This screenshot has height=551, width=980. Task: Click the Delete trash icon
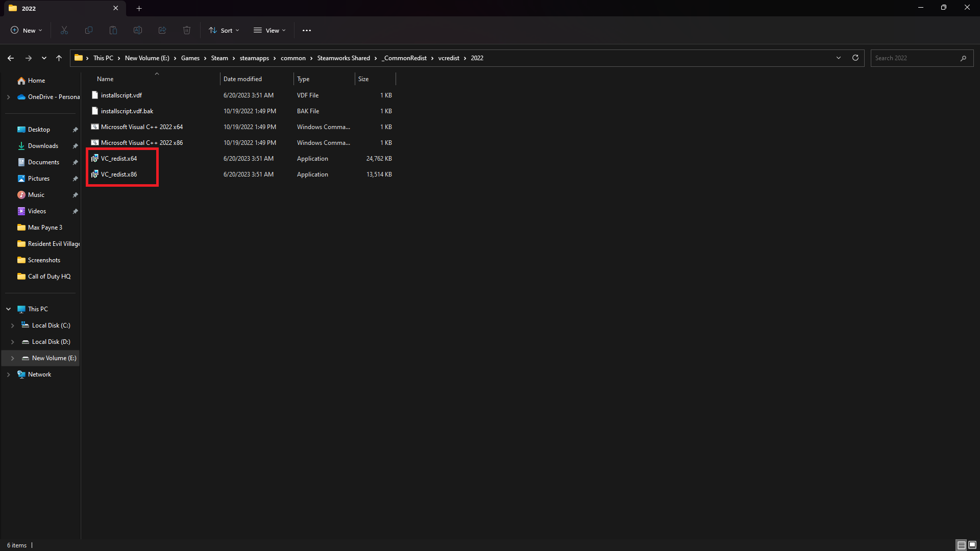click(187, 31)
